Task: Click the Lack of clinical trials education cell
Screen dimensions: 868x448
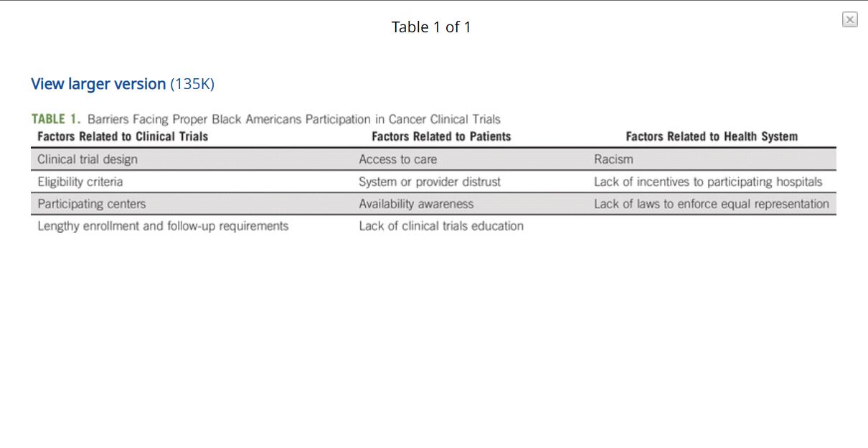Action: 441,226
